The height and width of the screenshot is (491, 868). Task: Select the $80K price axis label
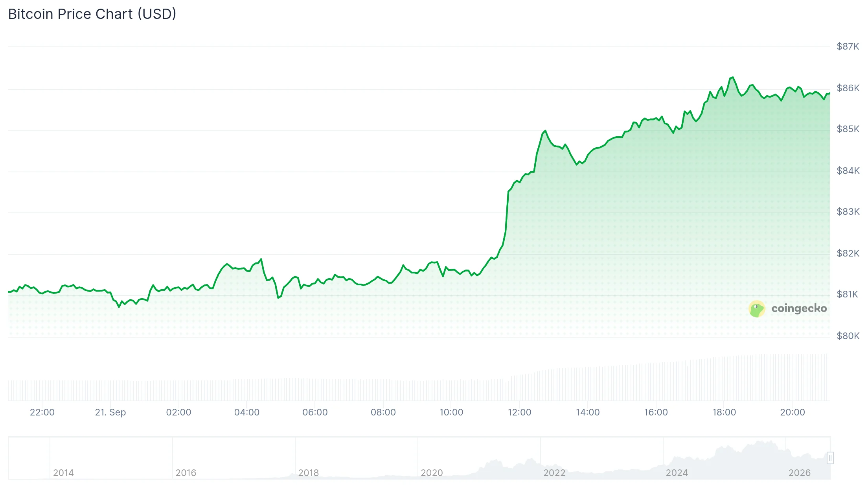click(848, 336)
